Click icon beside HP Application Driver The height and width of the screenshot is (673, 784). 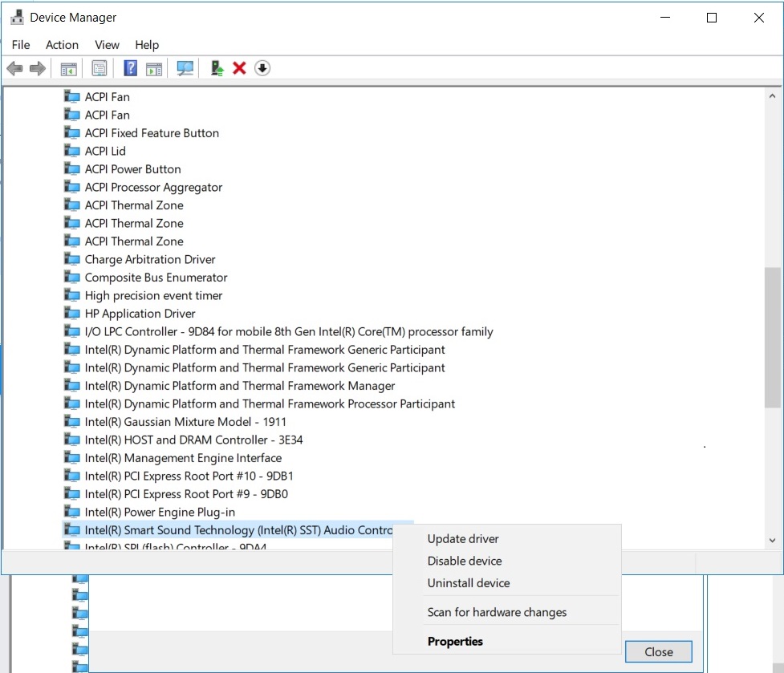[72, 313]
